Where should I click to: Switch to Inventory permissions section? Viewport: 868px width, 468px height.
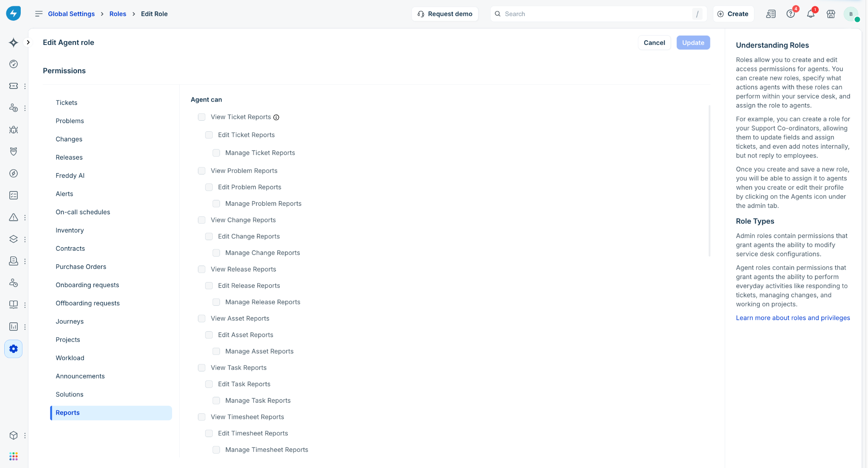pos(70,230)
